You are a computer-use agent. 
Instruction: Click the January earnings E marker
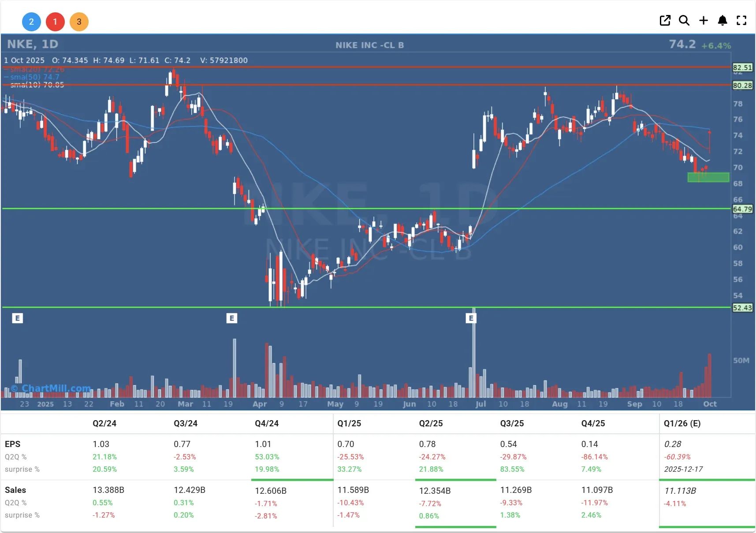click(17, 318)
